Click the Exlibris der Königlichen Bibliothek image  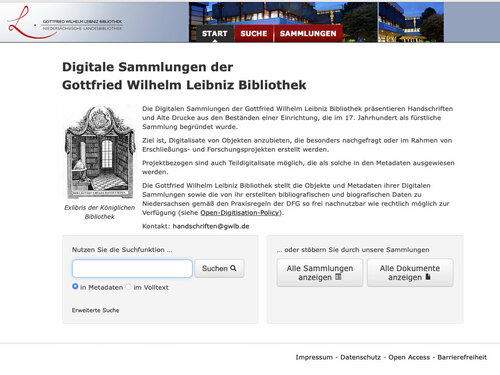(x=100, y=152)
